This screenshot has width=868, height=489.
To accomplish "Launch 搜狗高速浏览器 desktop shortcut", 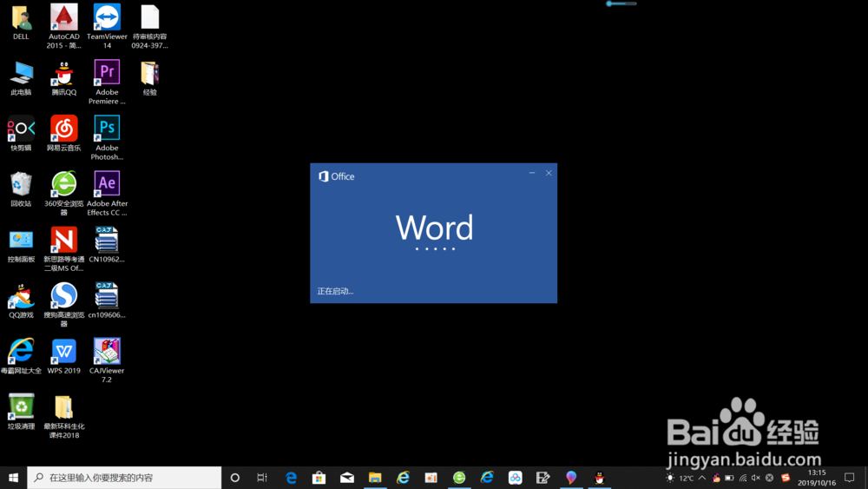I will pos(63,305).
